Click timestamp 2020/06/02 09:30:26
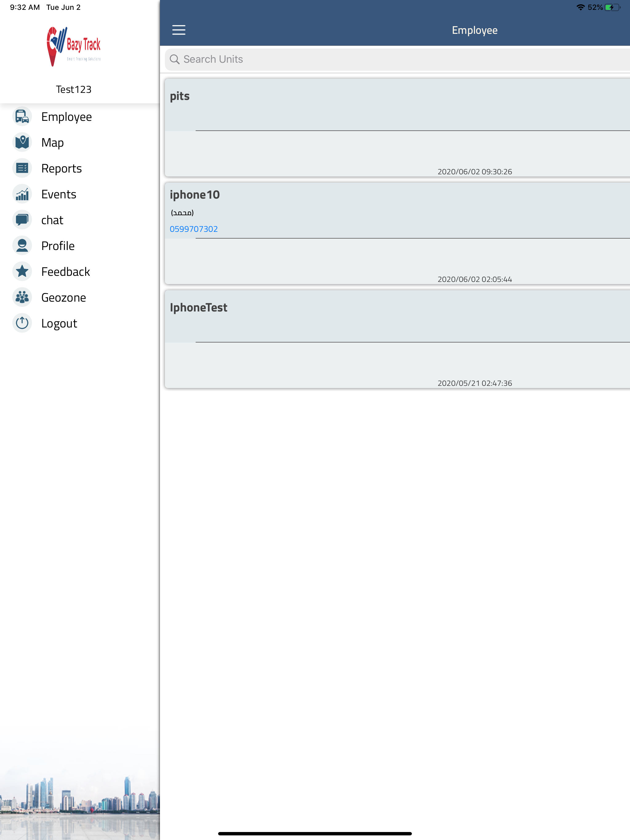Viewport: 630px width, 840px height. [x=475, y=172]
